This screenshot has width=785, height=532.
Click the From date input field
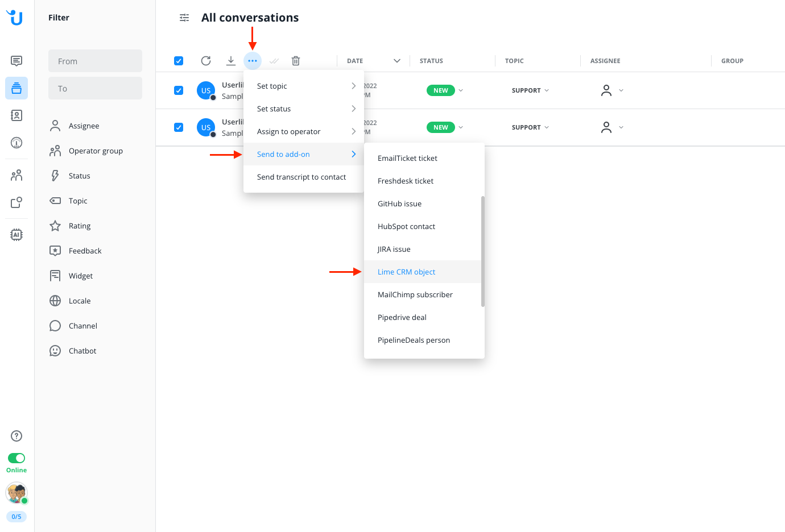[95, 61]
